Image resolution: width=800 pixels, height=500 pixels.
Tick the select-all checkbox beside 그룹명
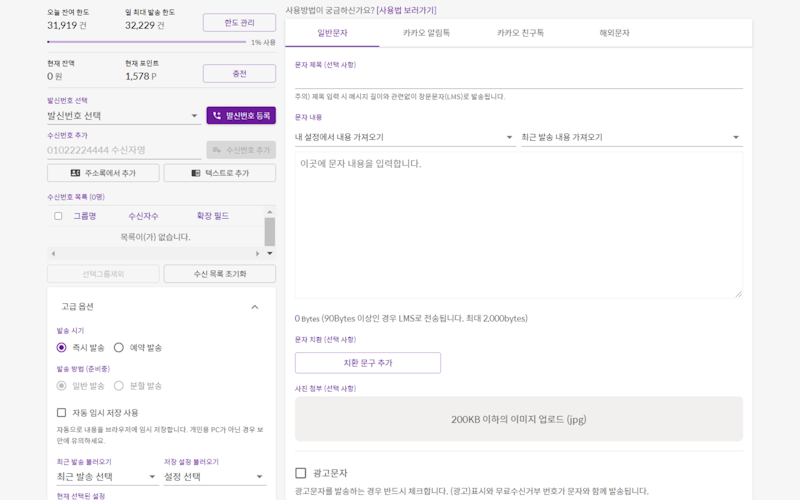point(58,216)
